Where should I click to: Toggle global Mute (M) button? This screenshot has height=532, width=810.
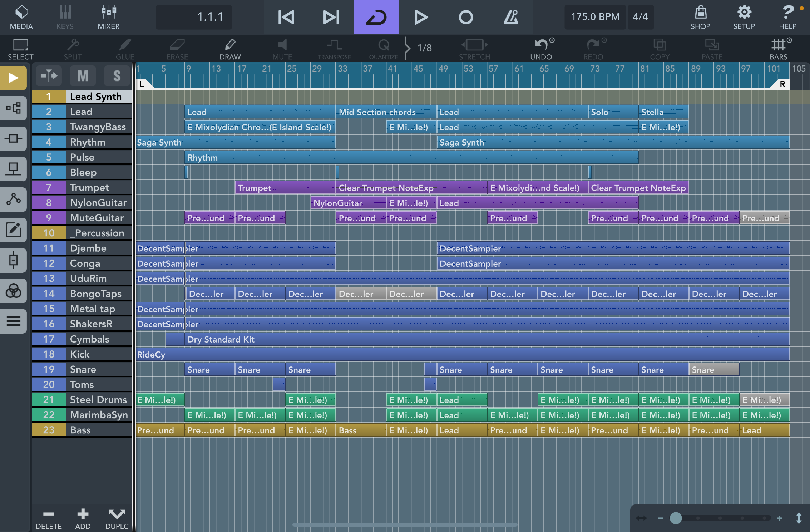(83, 76)
